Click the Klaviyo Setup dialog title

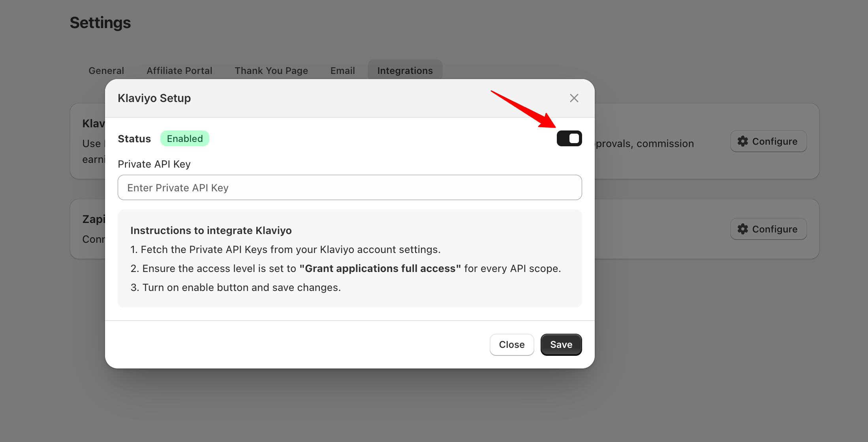point(154,98)
